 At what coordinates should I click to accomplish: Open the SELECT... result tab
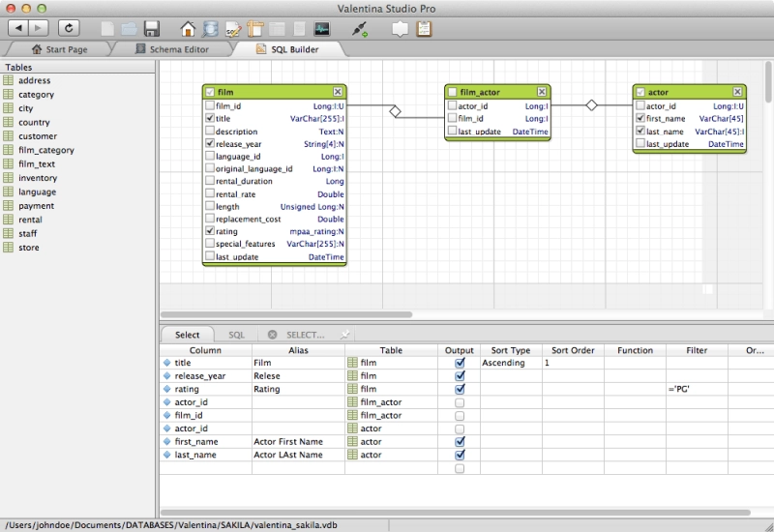pos(306,335)
